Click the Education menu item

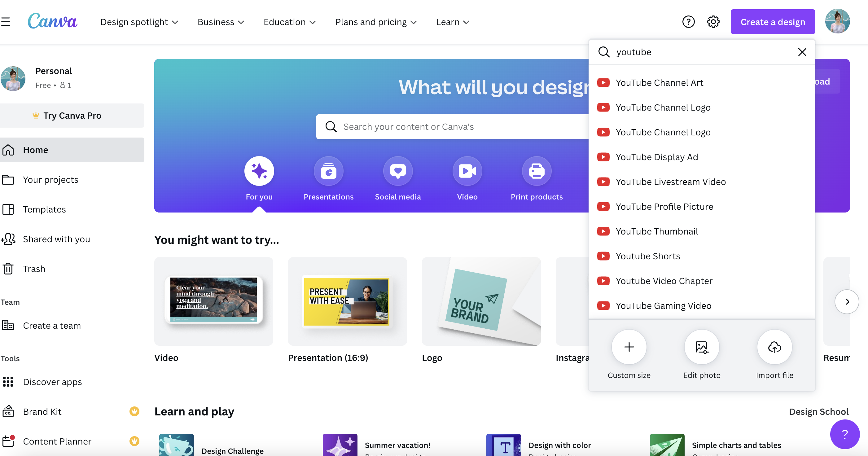tap(289, 22)
